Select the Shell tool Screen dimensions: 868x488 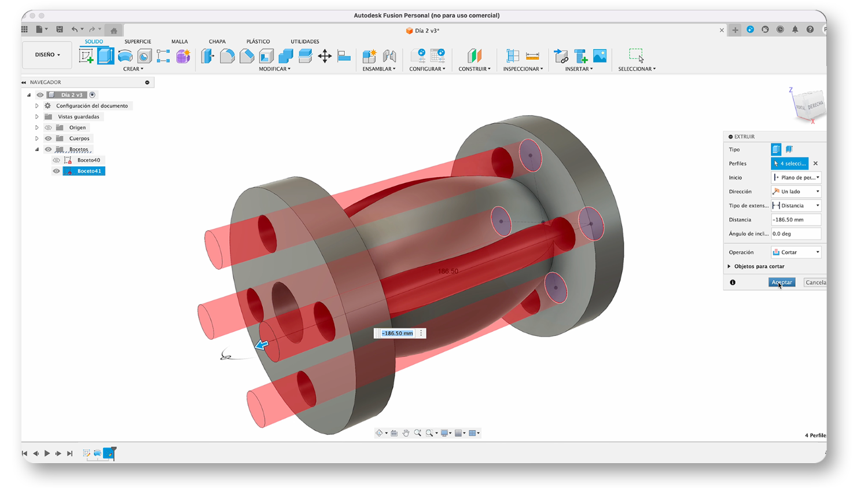click(266, 56)
